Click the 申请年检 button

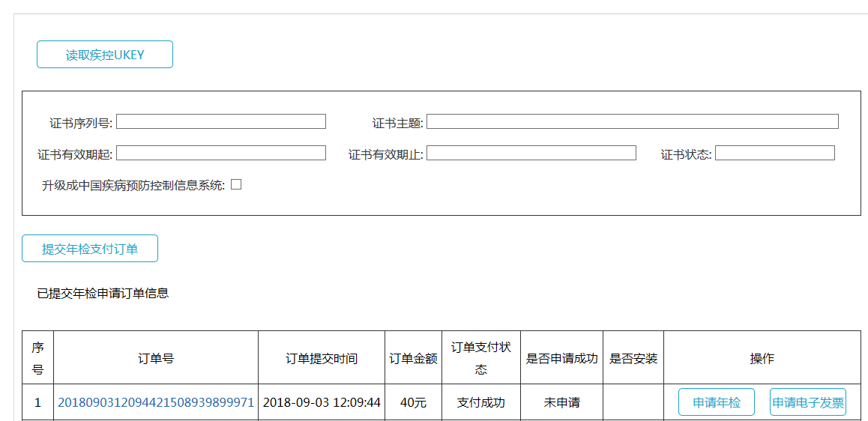point(716,402)
